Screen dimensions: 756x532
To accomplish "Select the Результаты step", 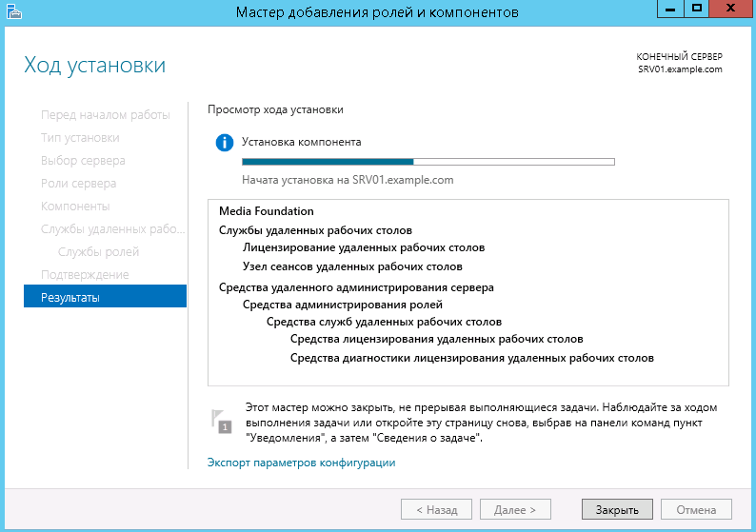I will tap(105, 297).
